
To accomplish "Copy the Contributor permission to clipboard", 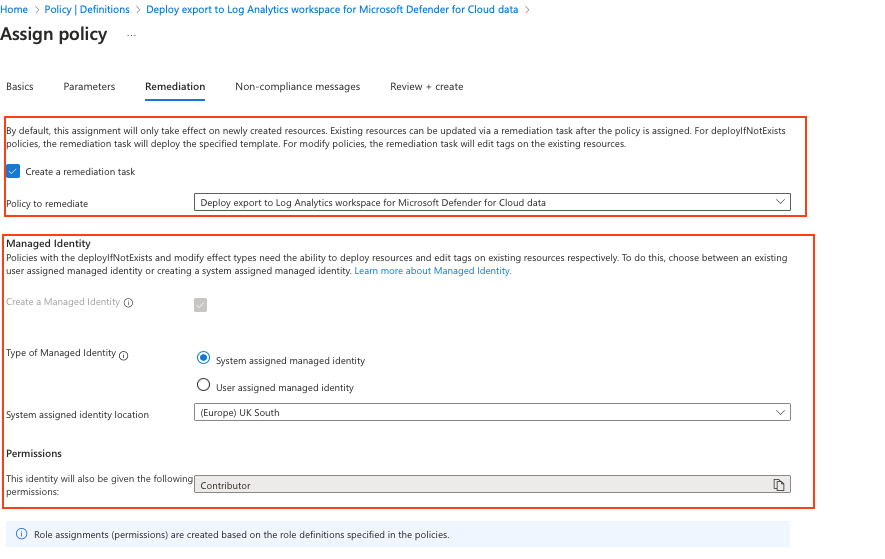I will click(x=779, y=485).
